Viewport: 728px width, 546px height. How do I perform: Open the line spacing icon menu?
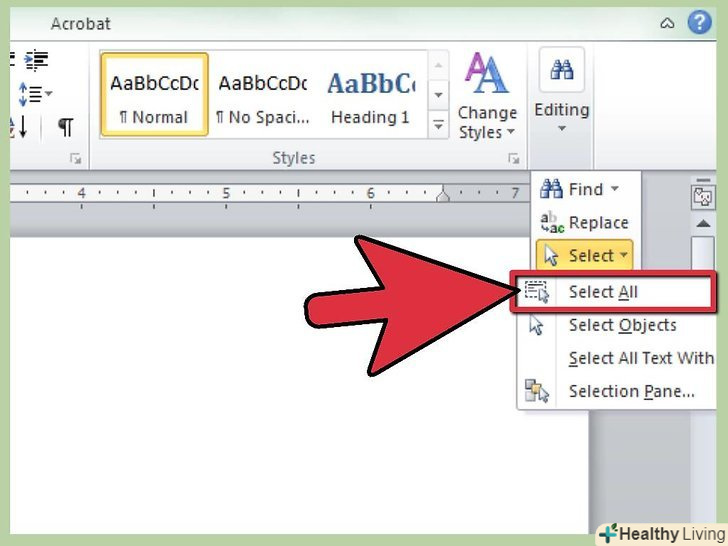(x=35, y=94)
